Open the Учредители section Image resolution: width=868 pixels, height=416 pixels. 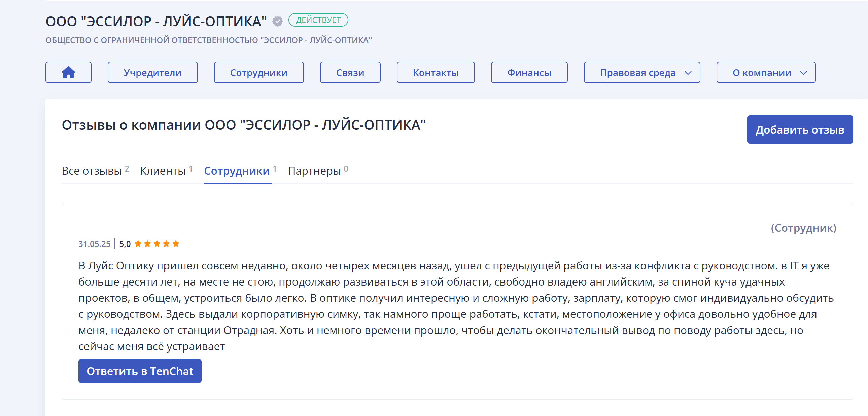click(153, 72)
